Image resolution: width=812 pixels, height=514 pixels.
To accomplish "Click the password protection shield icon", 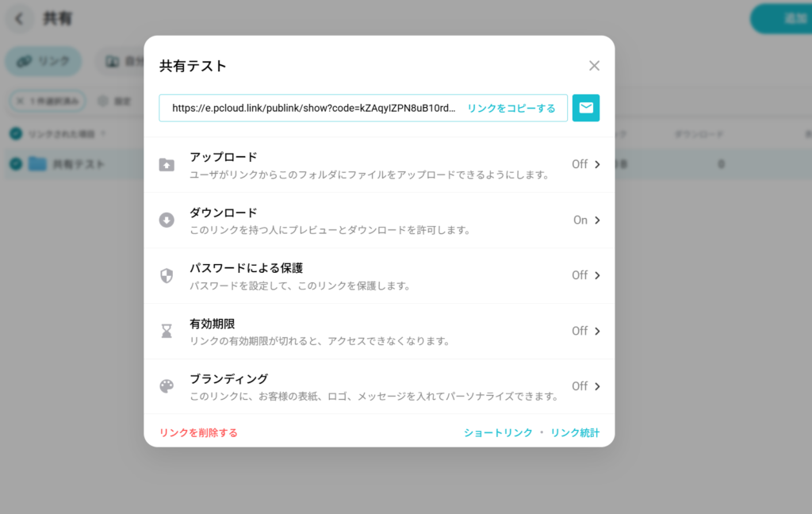I will tap(167, 276).
